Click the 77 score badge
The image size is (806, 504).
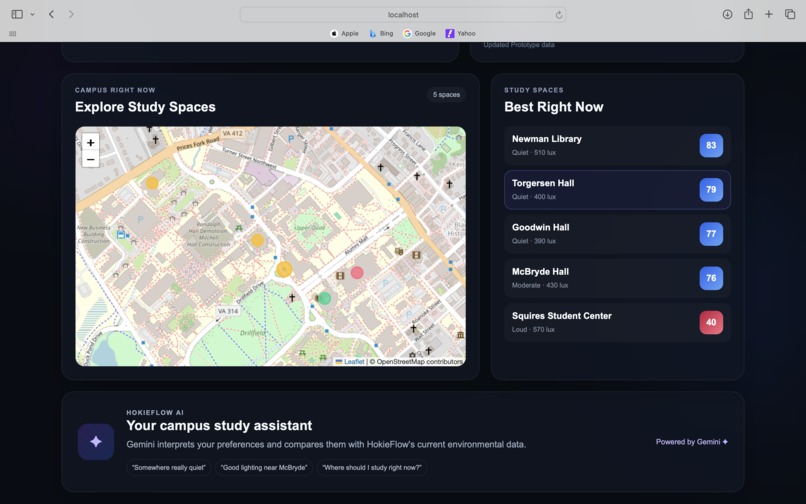coord(711,233)
